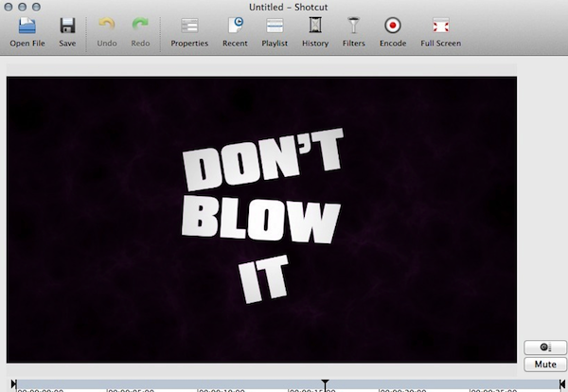Screen dimensions: 568x392
Task: Toggle the Mute button
Action: 544,364
